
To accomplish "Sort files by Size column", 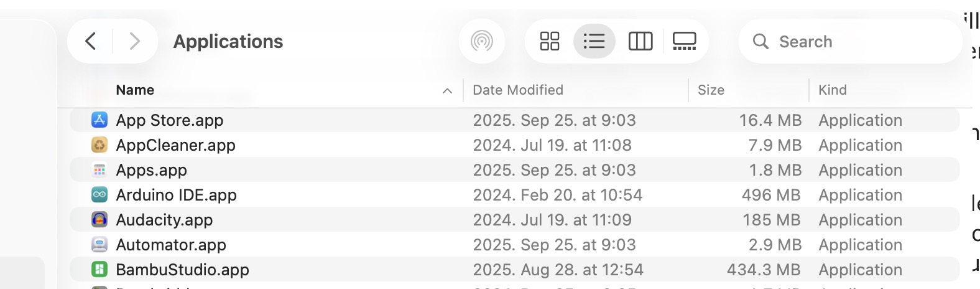I will click(711, 90).
